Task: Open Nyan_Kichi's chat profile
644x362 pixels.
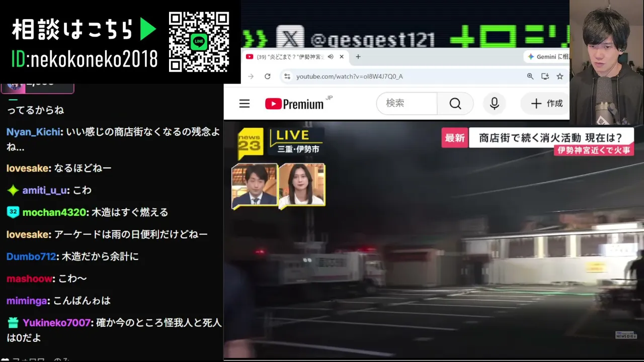Action: point(33,132)
